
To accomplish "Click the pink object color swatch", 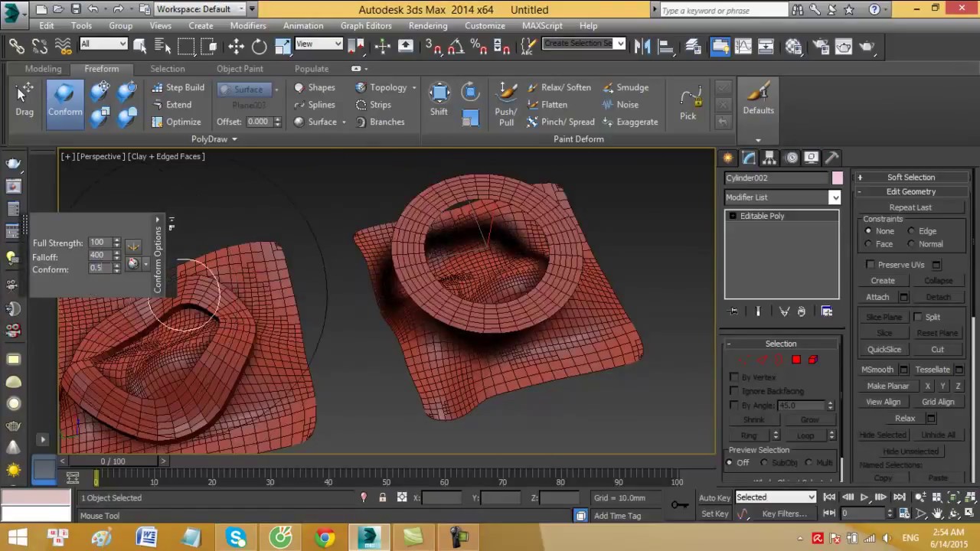I will click(838, 178).
